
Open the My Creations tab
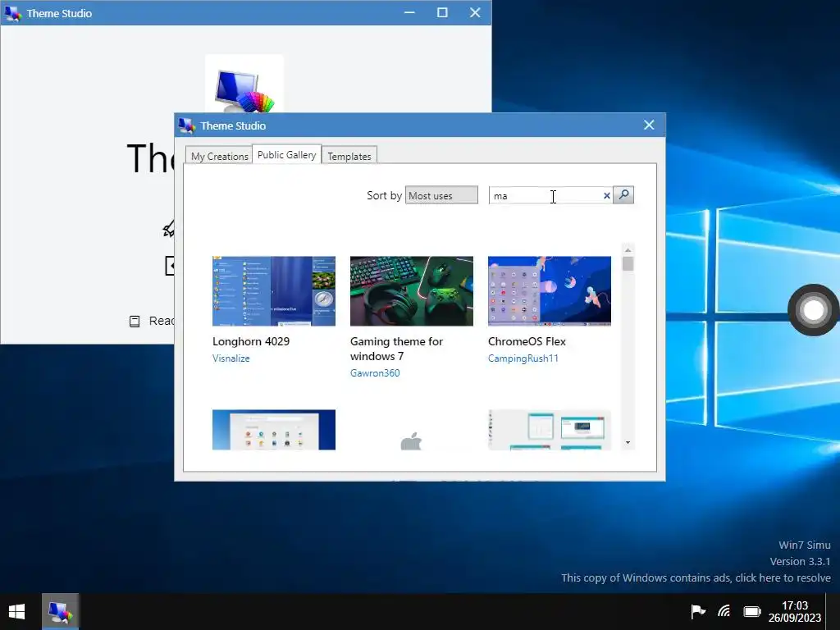[x=219, y=156]
